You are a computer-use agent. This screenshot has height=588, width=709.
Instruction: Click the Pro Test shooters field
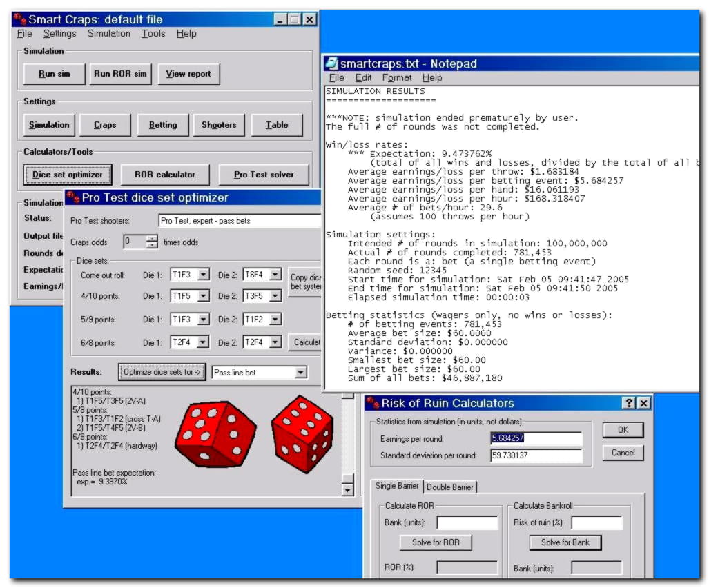pyautogui.click(x=240, y=221)
